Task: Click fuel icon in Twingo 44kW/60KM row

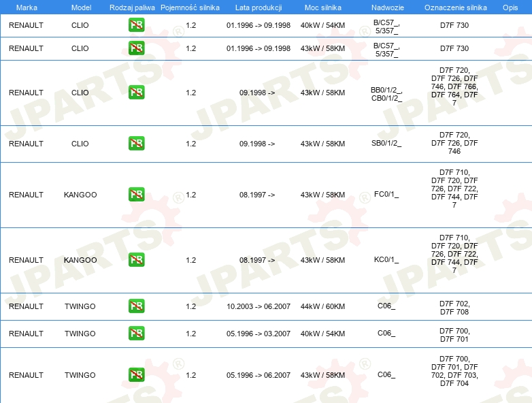Action: (x=136, y=306)
